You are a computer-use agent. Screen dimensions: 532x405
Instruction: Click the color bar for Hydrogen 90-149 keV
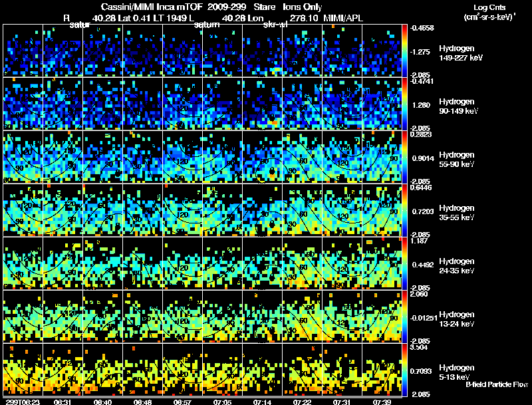tap(404, 104)
